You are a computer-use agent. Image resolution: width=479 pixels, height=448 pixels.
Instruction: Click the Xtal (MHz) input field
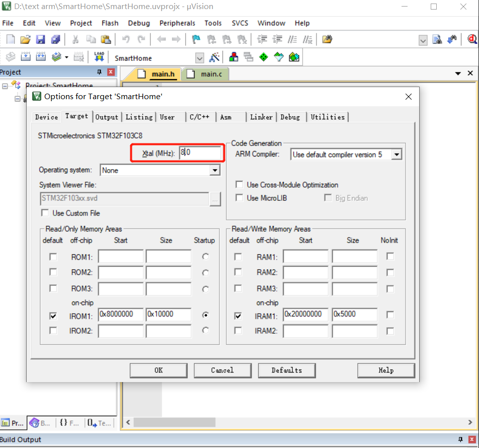pos(200,153)
